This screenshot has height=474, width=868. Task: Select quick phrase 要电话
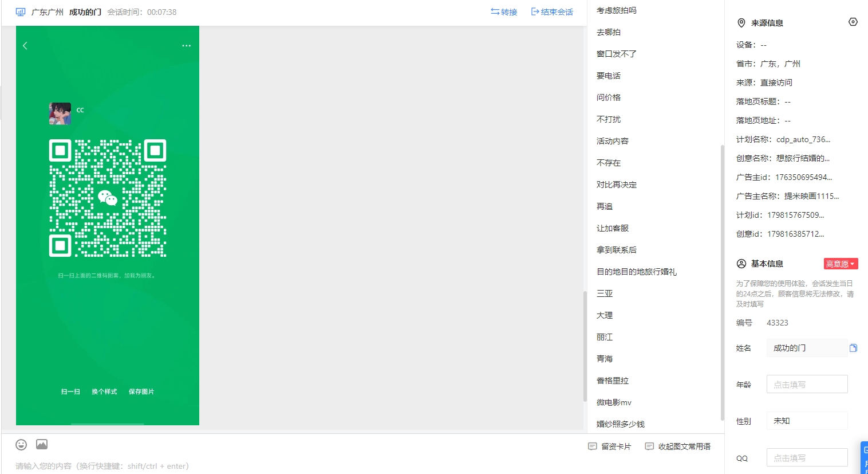click(x=608, y=76)
